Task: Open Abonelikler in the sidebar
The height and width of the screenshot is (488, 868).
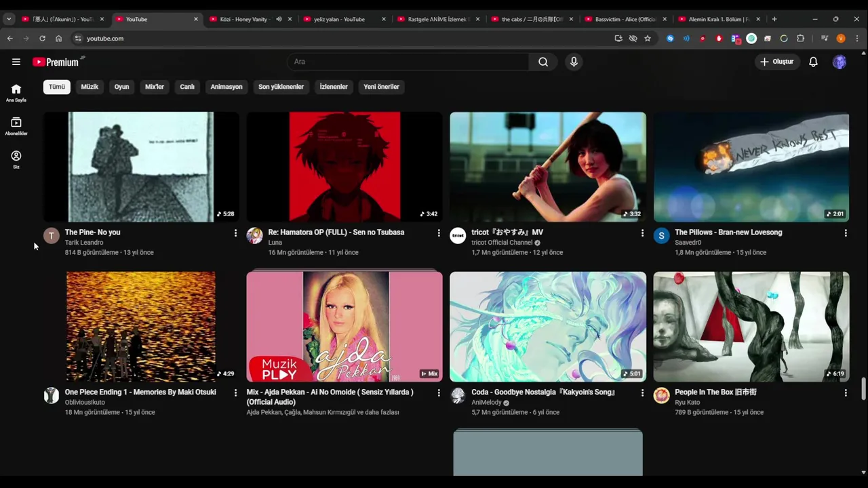Action: point(16,126)
